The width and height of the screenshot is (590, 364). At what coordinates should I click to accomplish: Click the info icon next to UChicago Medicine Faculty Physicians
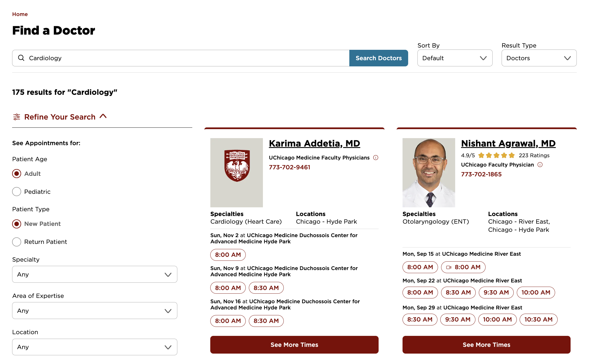click(x=376, y=158)
